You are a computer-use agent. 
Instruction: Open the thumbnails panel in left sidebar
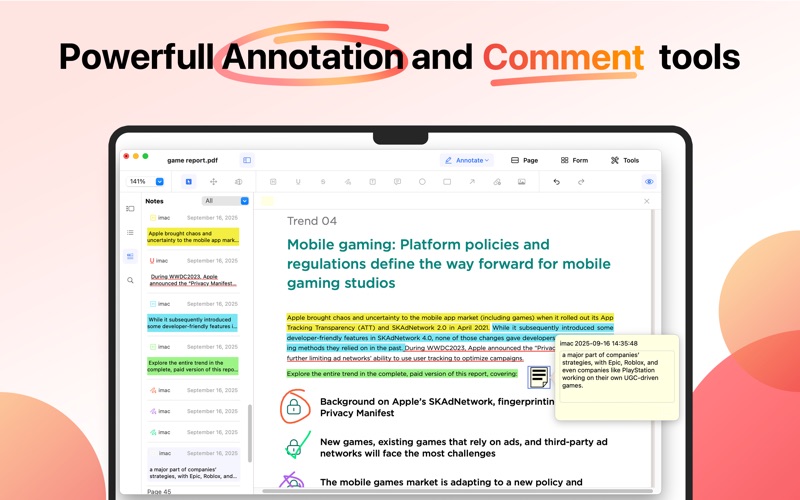point(130,208)
